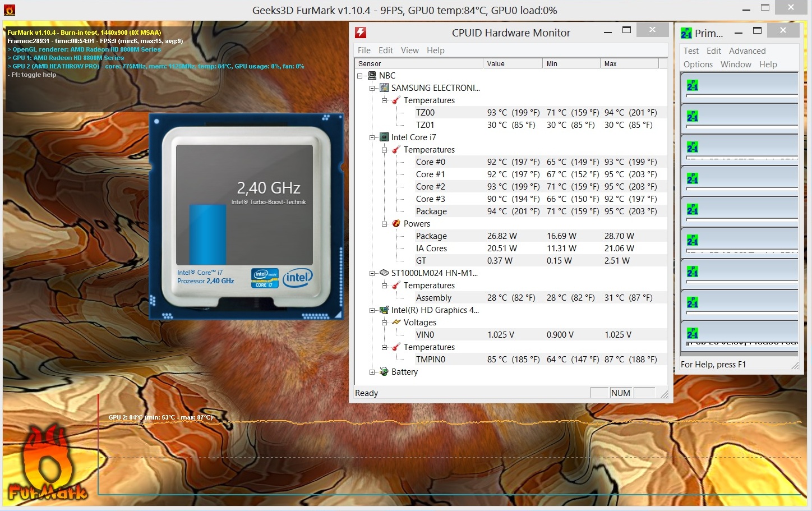The height and width of the screenshot is (511, 812).
Task: Collapse the ST1000LM024 HN-M1 drive node
Action: tap(372, 273)
